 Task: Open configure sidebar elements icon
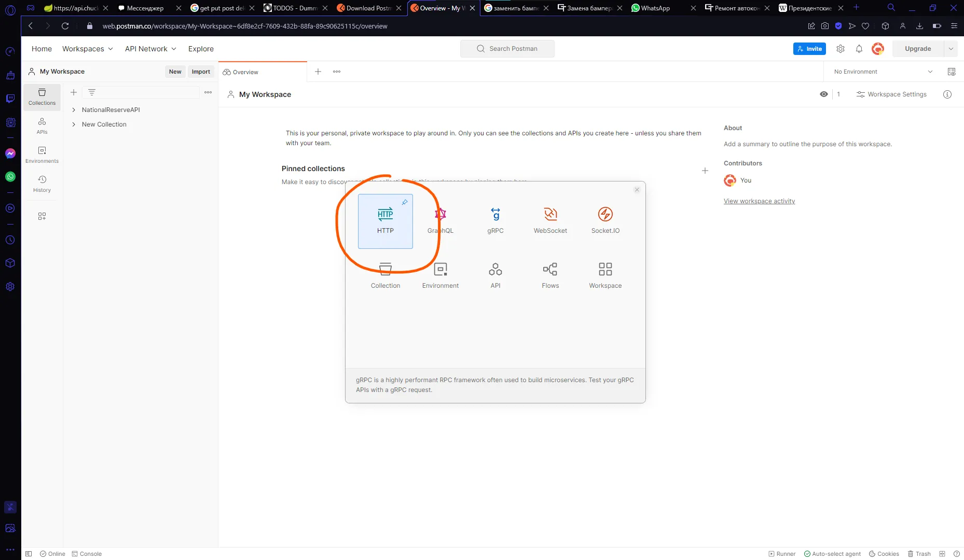[x=42, y=216]
